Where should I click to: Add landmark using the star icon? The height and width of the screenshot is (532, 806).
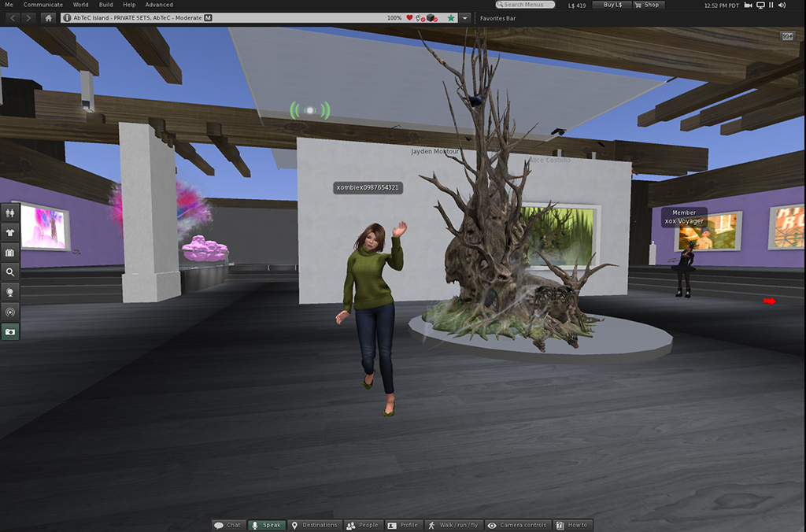[451, 17]
